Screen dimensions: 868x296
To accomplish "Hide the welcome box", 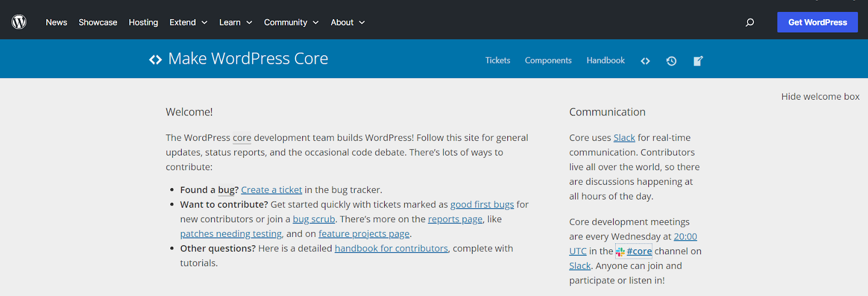I will pyautogui.click(x=820, y=96).
